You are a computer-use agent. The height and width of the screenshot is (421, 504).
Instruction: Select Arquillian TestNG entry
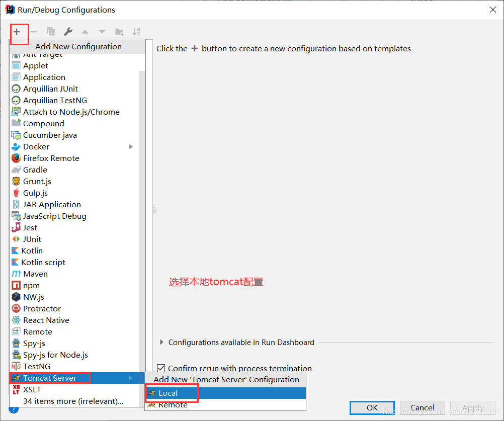[x=74, y=100]
